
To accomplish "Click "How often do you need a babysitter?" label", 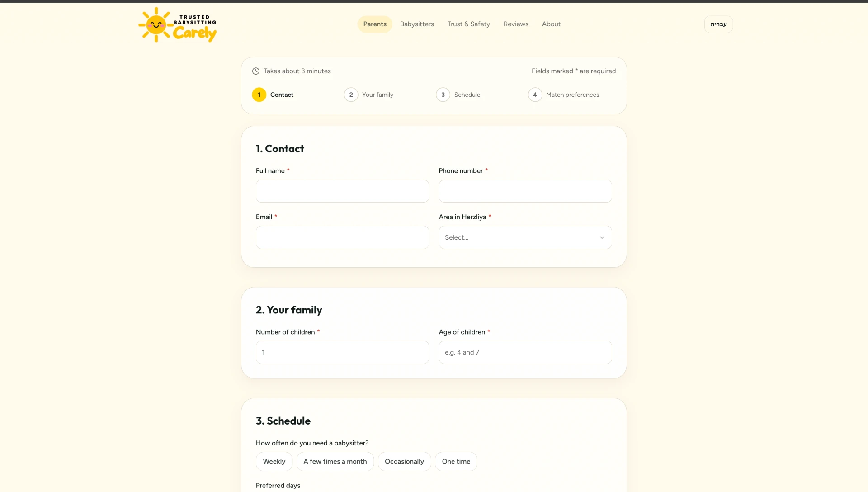I will coord(312,443).
